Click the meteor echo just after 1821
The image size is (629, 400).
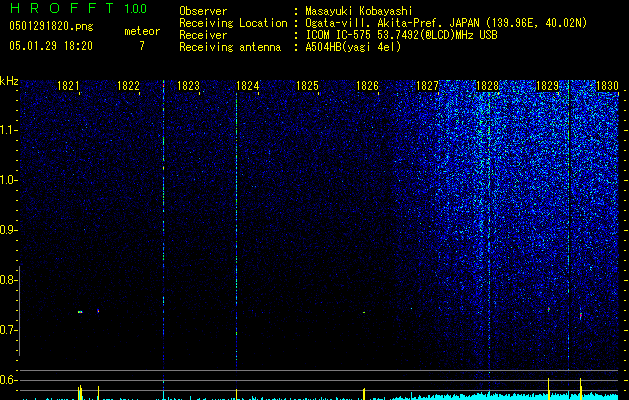point(80,312)
